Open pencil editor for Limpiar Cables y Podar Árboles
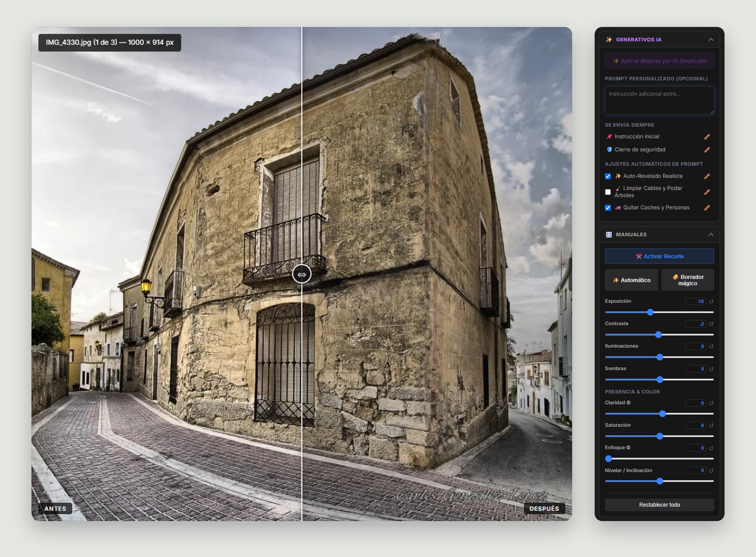 (707, 192)
